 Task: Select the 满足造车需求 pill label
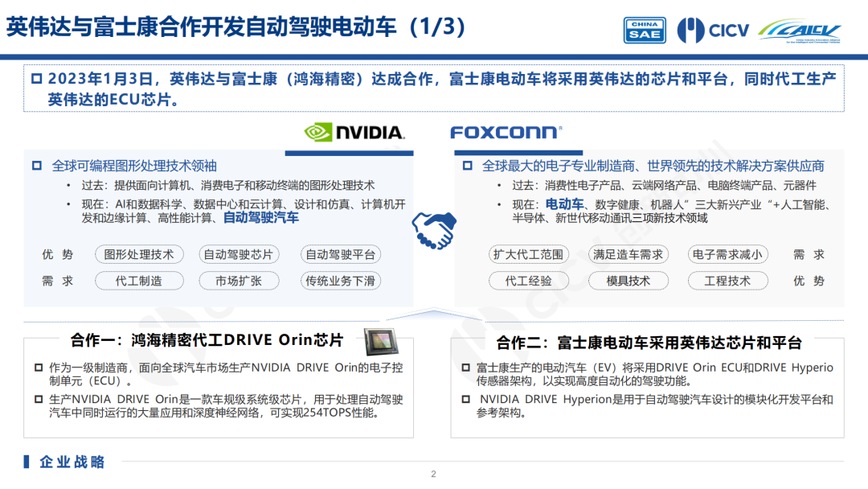[628, 255]
